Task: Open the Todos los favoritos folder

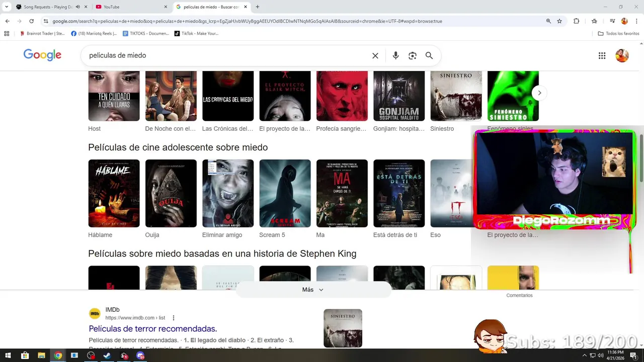Action: (x=618, y=34)
